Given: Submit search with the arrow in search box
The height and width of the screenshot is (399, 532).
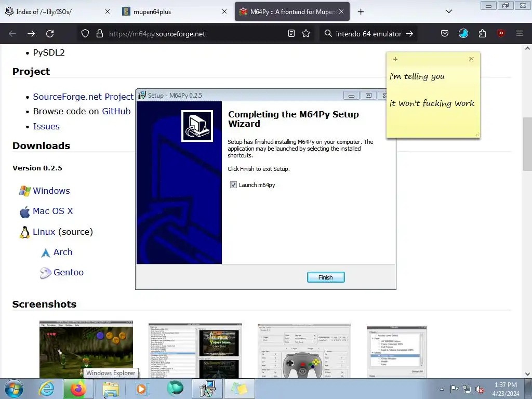Looking at the screenshot, I should (x=409, y=34).
